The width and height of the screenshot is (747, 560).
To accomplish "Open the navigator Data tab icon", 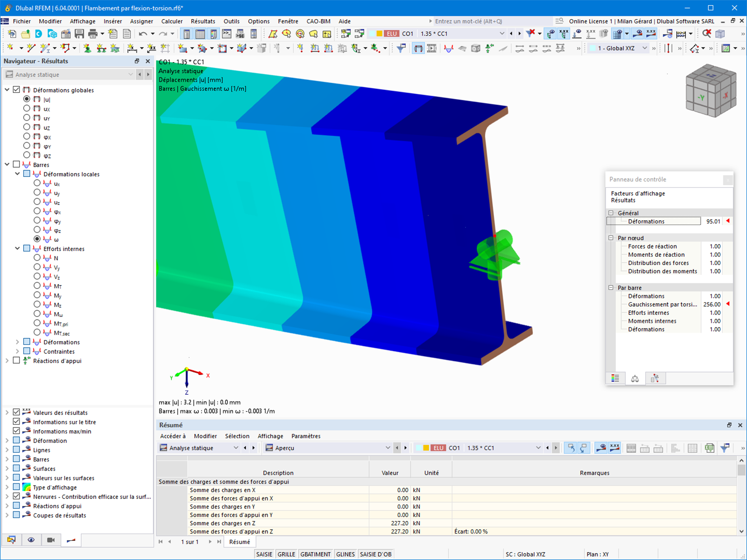I will click(11, 540).
